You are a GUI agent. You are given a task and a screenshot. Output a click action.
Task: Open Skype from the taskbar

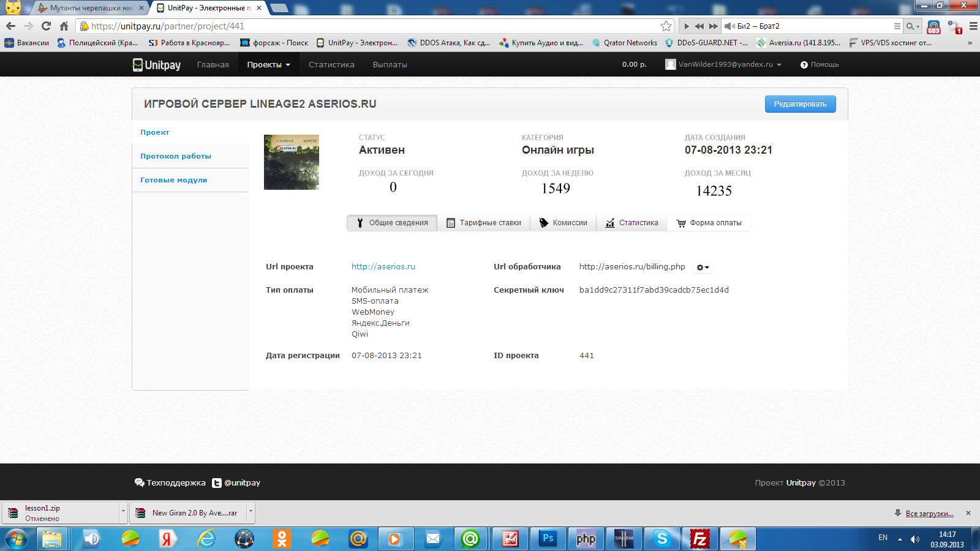tap(661, 539)
